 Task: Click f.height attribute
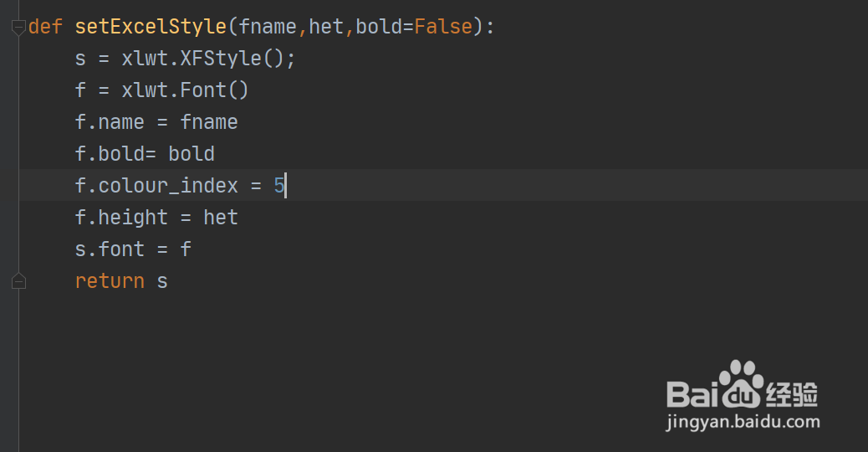(x=121, y=218)
